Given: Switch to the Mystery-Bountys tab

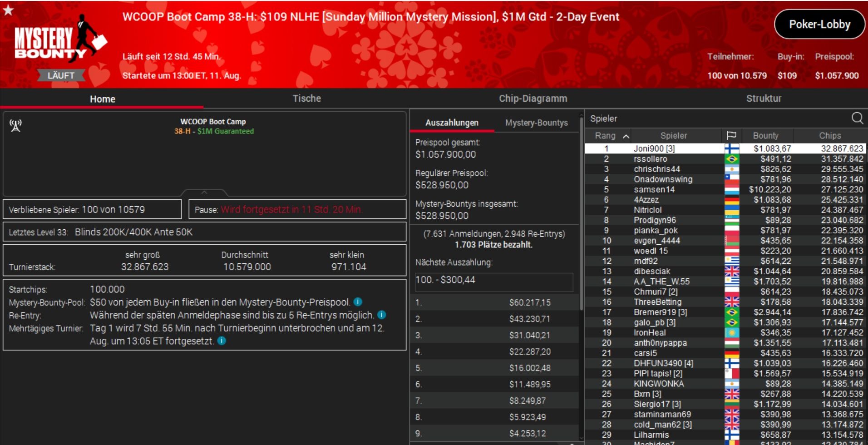Looking at the screenshot, I should [x=536, y=123].
